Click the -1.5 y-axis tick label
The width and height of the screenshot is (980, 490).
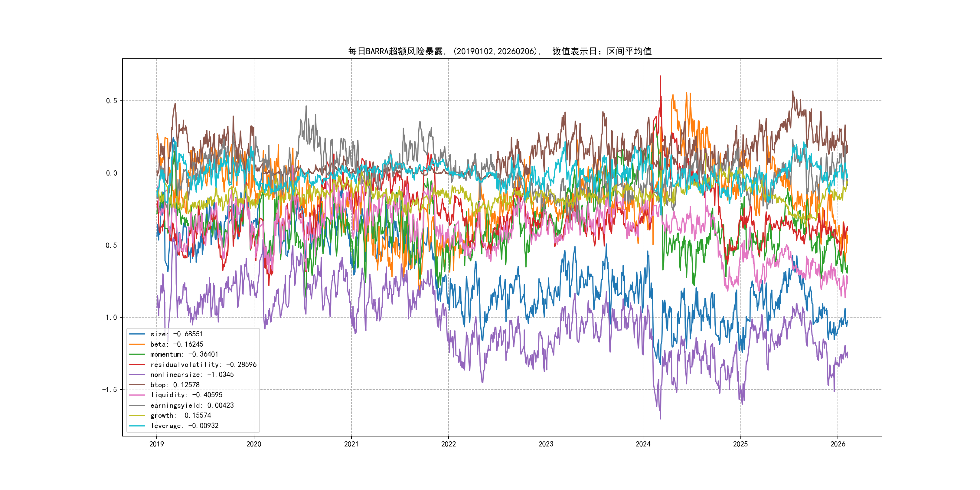pos(109,390)
